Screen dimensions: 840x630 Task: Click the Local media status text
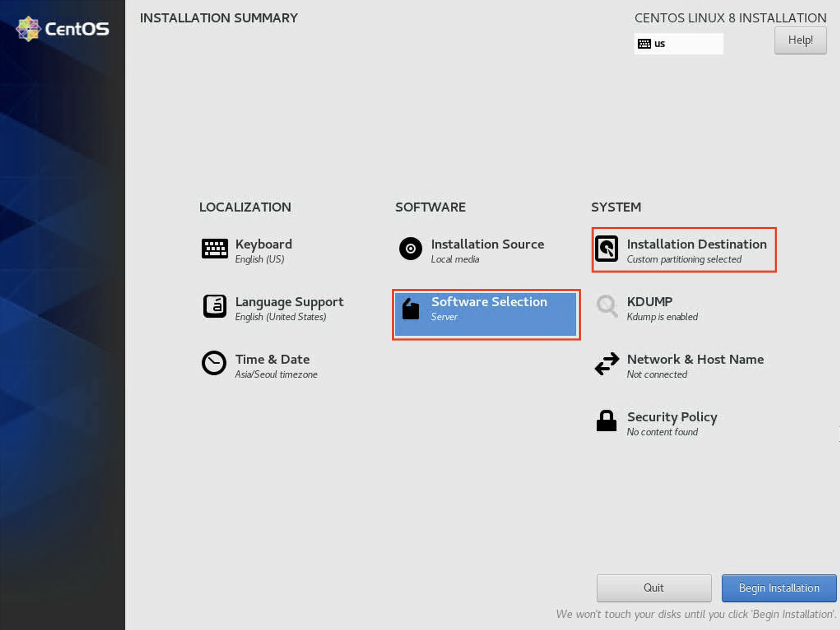[x=455, y=259]
